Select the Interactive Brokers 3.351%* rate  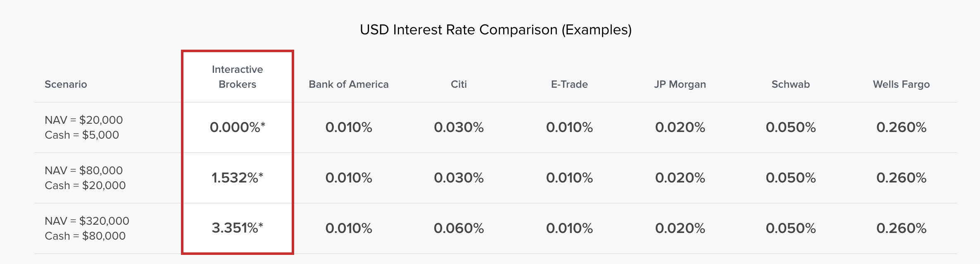237,228
